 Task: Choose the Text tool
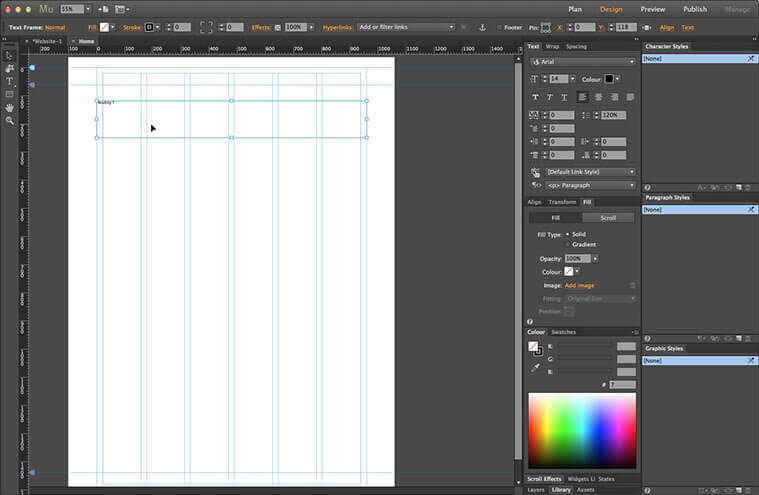coord(9,81)
